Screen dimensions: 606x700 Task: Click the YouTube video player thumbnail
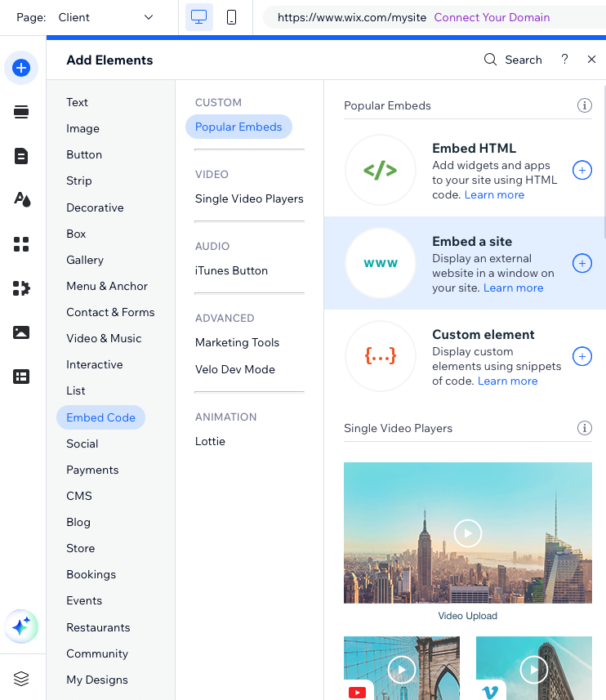pos(402,668)
